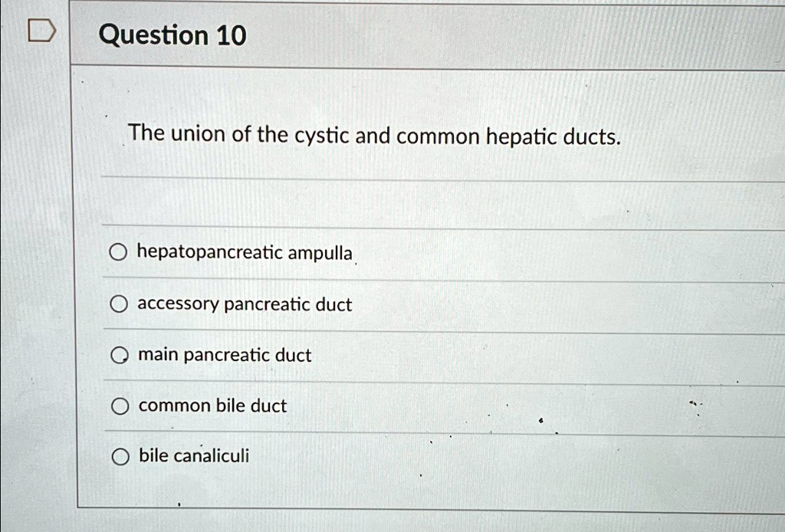
Task: Pick the common bile duct radio button
Action: 118,407
